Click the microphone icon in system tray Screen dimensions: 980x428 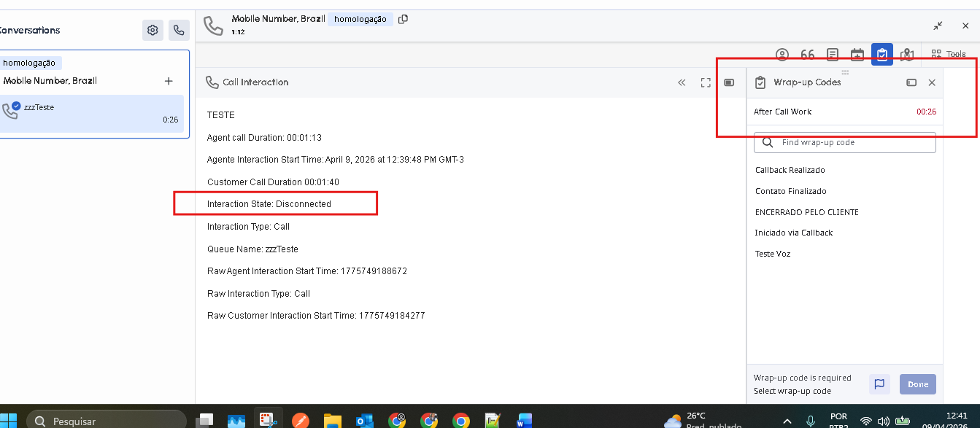click(810, 421)
